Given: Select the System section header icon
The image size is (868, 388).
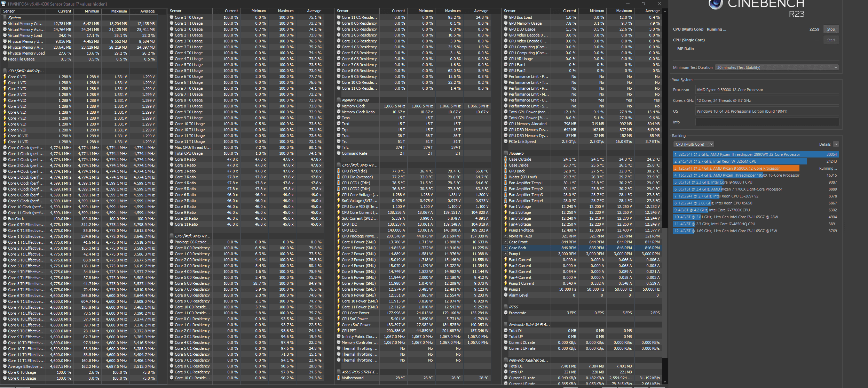Looking at the screenshot, I should [5, 18].
